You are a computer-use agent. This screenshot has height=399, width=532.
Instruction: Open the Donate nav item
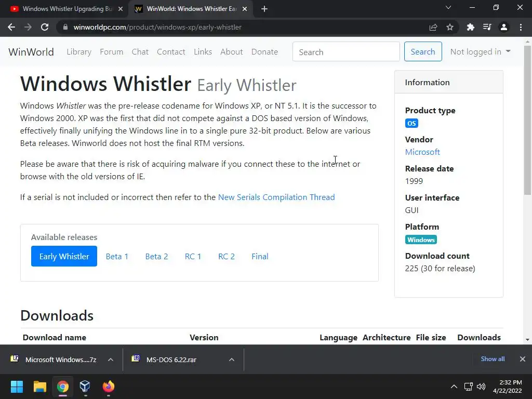point(264,52)
